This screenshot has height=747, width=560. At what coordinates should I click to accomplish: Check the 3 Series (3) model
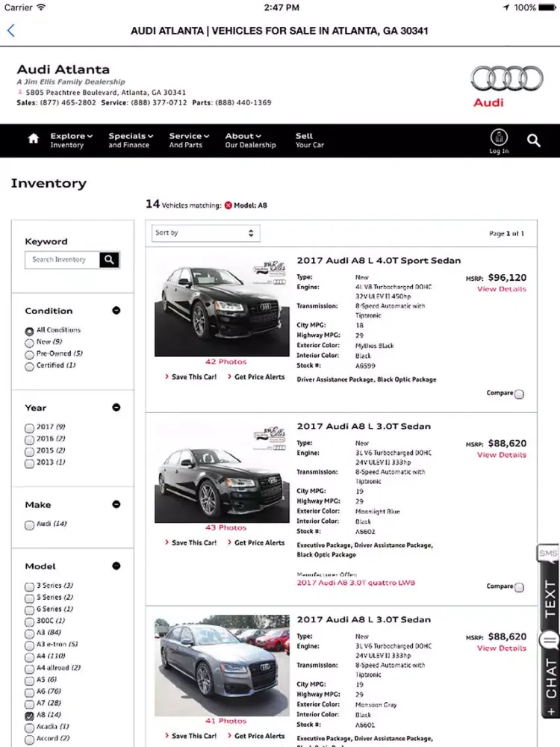tap(30, 587)
